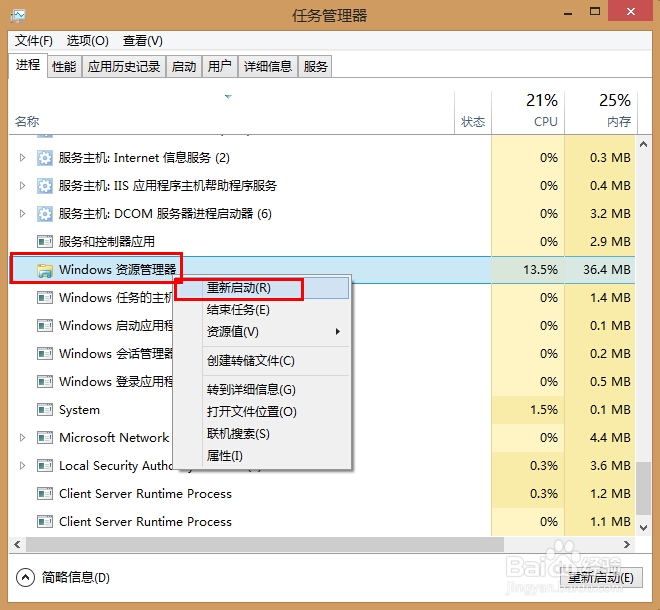Expand the Local Security Authority row
Viewport: 660px width, 610px height.
[x=22, y=466]
